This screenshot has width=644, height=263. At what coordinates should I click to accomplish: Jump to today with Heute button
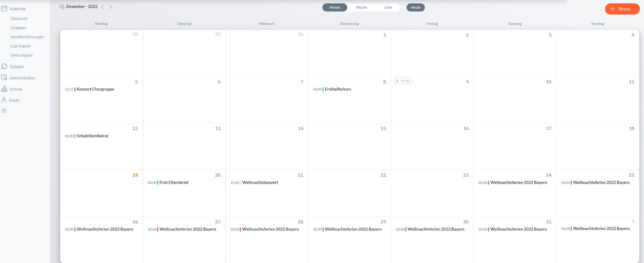pos(416,8)
